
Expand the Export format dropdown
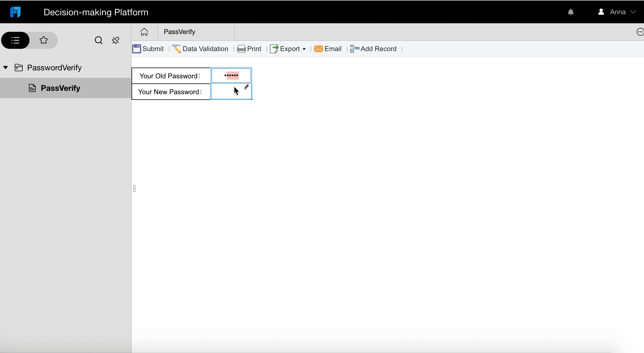coord(304,49)
